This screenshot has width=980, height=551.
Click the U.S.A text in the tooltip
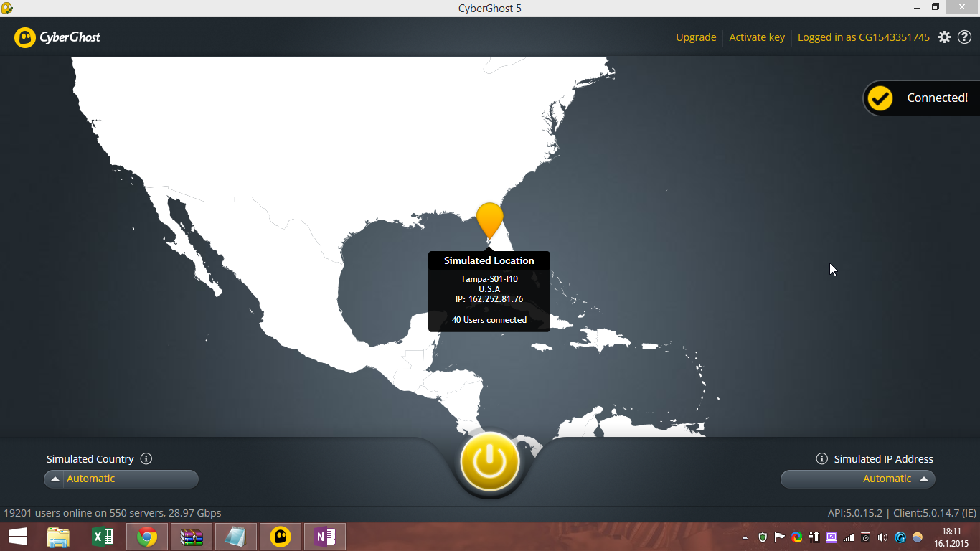[x=489, y=289]
